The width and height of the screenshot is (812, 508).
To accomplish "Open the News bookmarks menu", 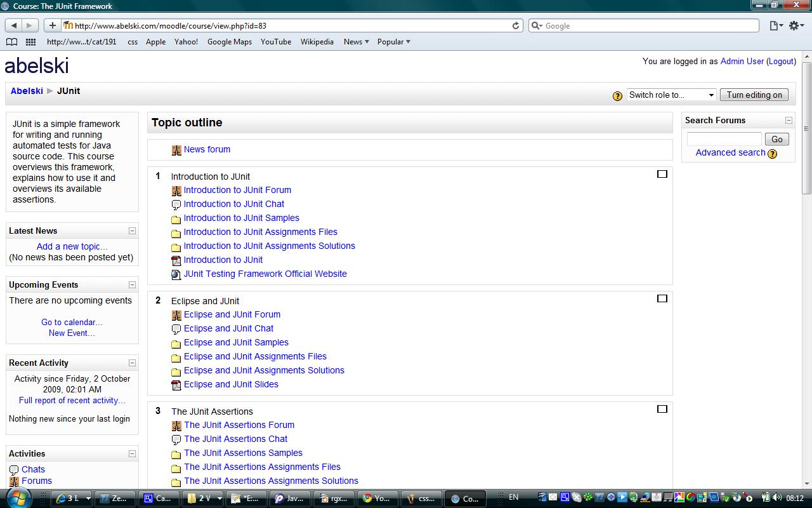I will tap(356, 42).
